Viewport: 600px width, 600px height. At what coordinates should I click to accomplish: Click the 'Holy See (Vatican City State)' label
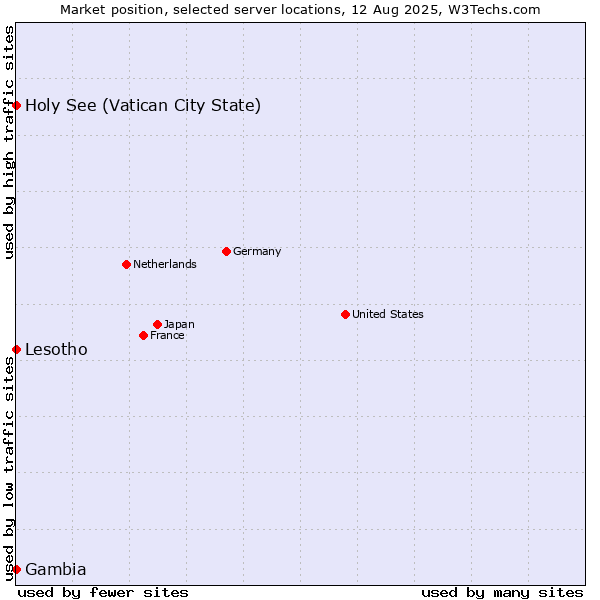[x=143, y=106]
